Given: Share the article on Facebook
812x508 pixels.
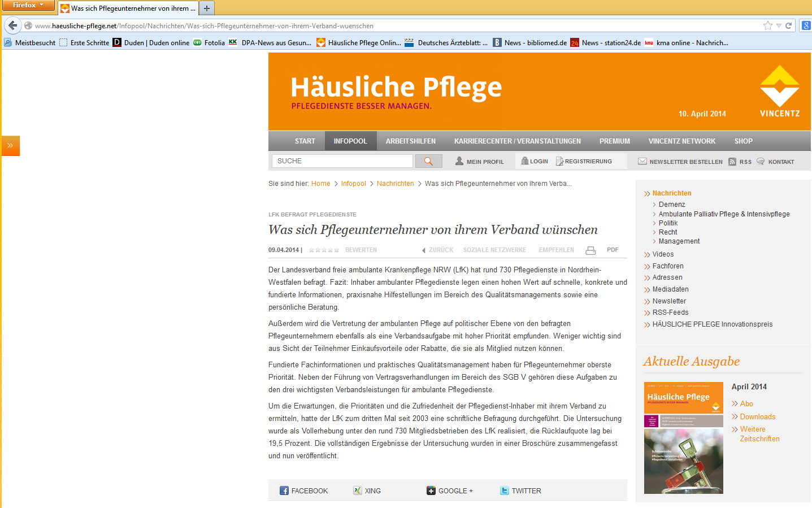Looking at the screenshot, I should pos(304,490).
